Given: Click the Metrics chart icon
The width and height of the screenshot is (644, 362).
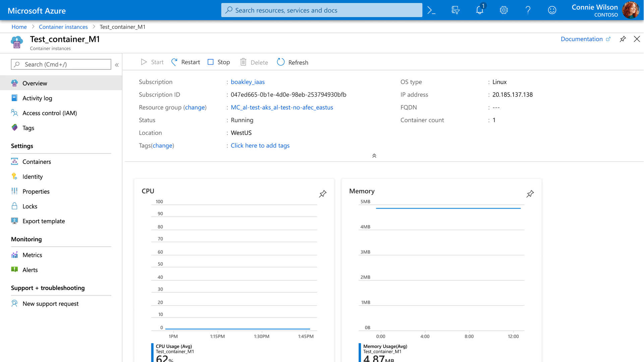Looking at the screenshot, I should pos(14,255).
